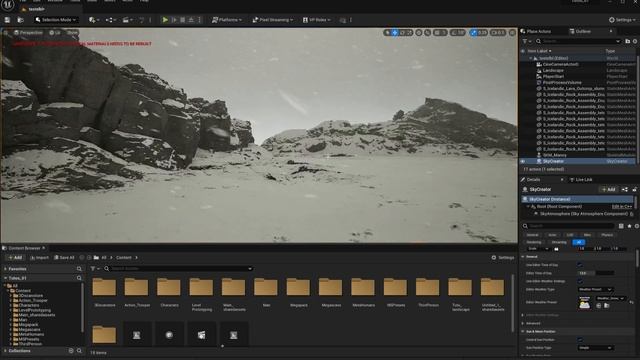Open the Editor Weather Type dropdown
Image resolution: width=640 pixels, height=360 pixels.
click(x=596, y=289)
